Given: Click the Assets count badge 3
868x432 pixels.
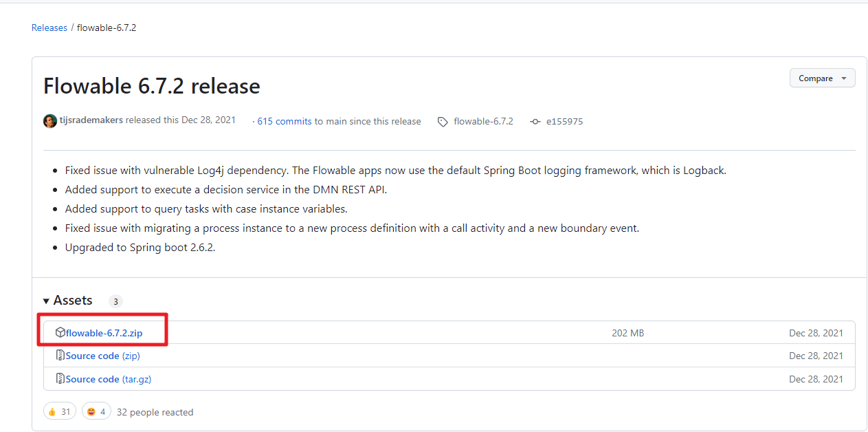Looking at the screenshot, I should 115,301.
